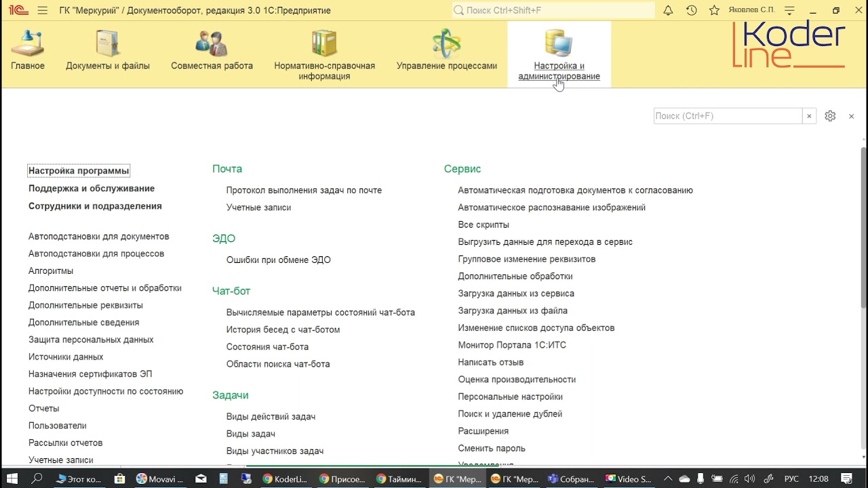Open Поддержка и обслуживание
868x488 pixels.
92,188
